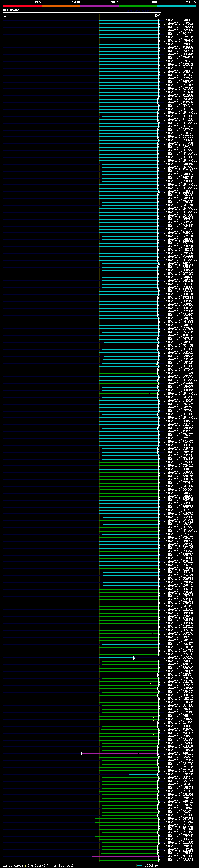
Task: Click the short cyan alignment bar for O65163
Action: click(x=117, y=658)
